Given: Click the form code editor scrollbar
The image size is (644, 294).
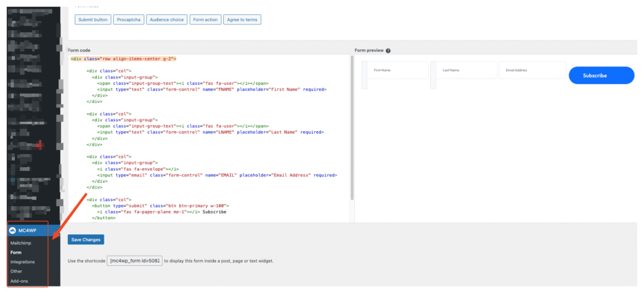Looking at the screenshot, I should (352, 126).
